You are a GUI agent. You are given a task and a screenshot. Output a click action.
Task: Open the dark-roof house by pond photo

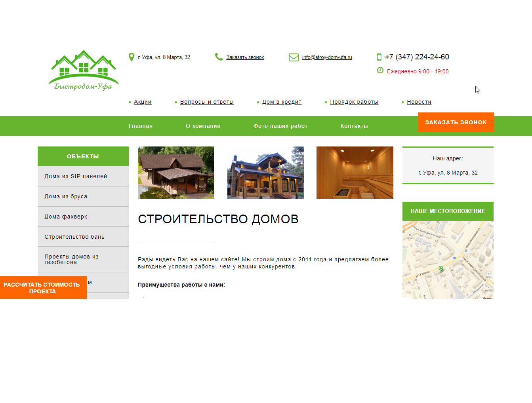(176, 173)
